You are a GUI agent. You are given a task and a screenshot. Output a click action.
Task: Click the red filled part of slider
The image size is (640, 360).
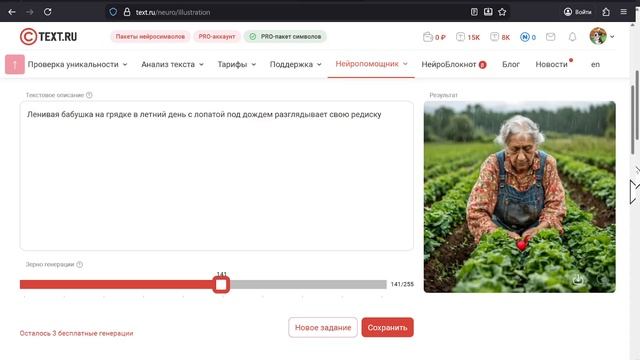tap(116, 284)
